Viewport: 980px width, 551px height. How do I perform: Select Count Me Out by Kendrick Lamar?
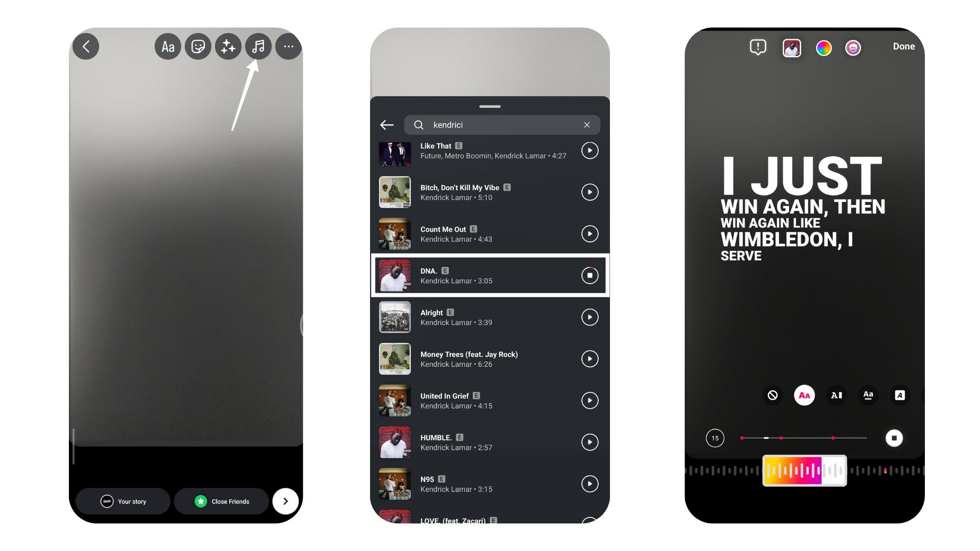tap(489, 234)
